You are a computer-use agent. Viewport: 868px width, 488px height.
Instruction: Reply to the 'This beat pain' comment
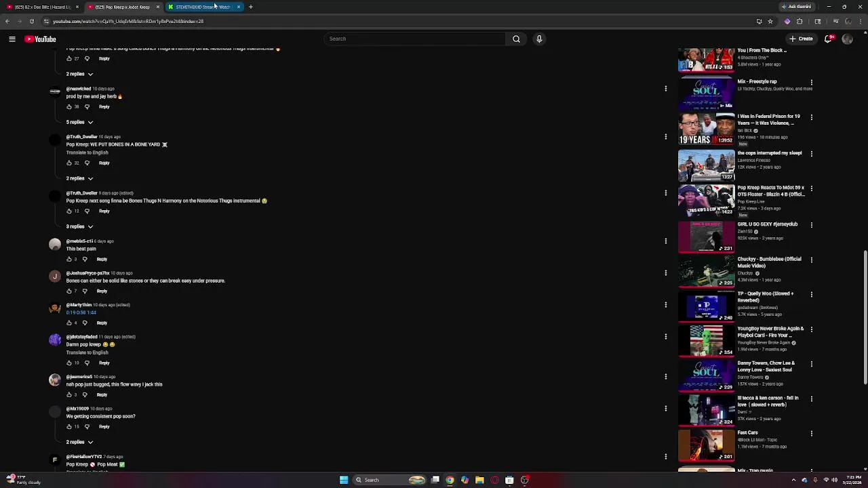click(102, 259)
